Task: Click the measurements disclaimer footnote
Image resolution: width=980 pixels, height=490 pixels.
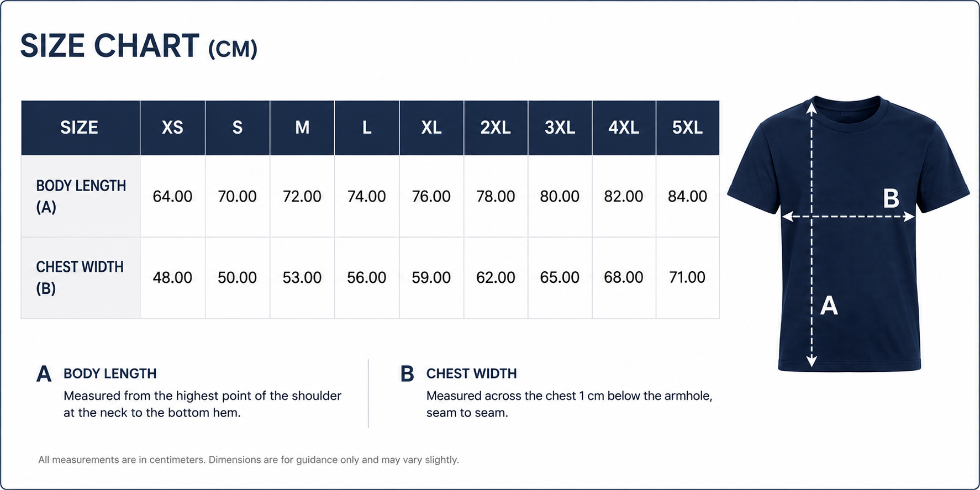Action: pos(249,460)
